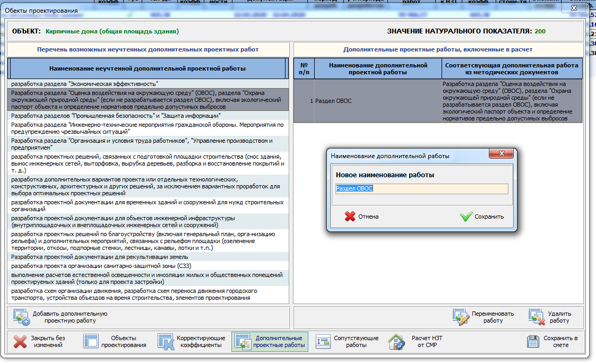Click the Добавить дополнительную проектную работу label
596x364 pixels.
(x=70, y=317)
